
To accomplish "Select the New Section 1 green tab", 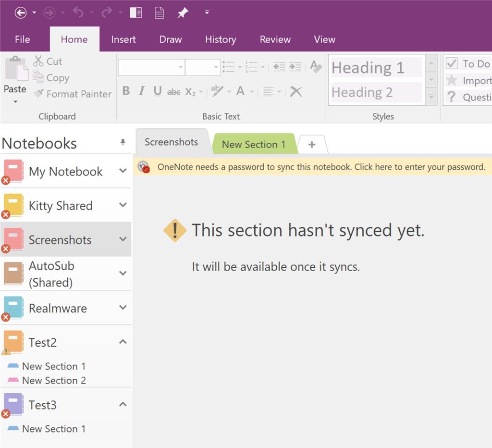I will pos(254,144).
